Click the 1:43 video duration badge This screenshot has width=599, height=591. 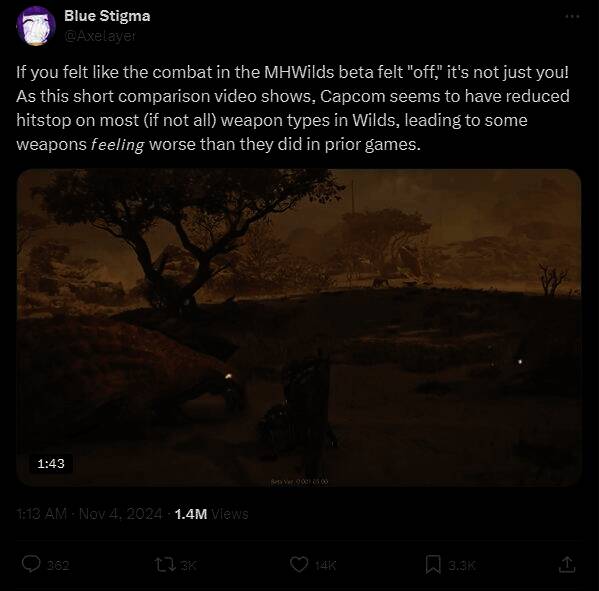[x=51, y=463]
